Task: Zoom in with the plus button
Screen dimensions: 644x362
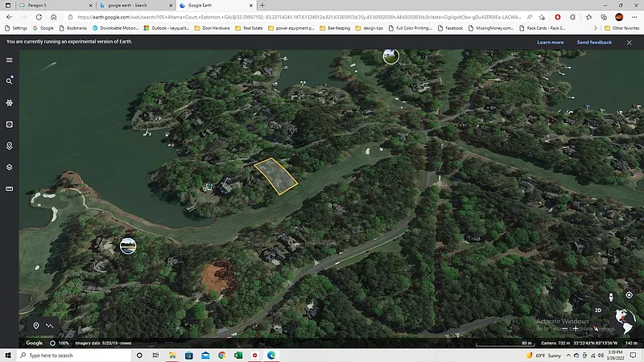Action: pos(576,327)
